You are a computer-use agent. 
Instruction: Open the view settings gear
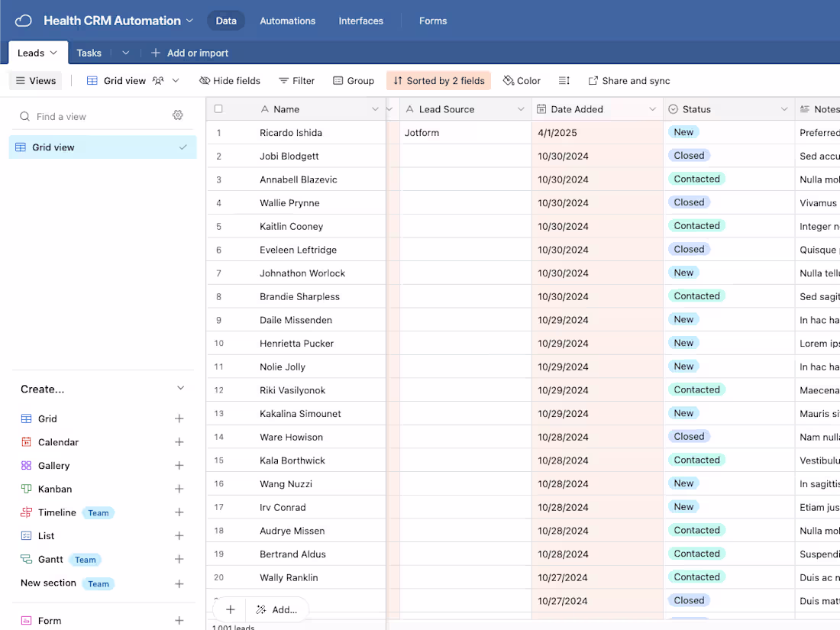[178, 115]
